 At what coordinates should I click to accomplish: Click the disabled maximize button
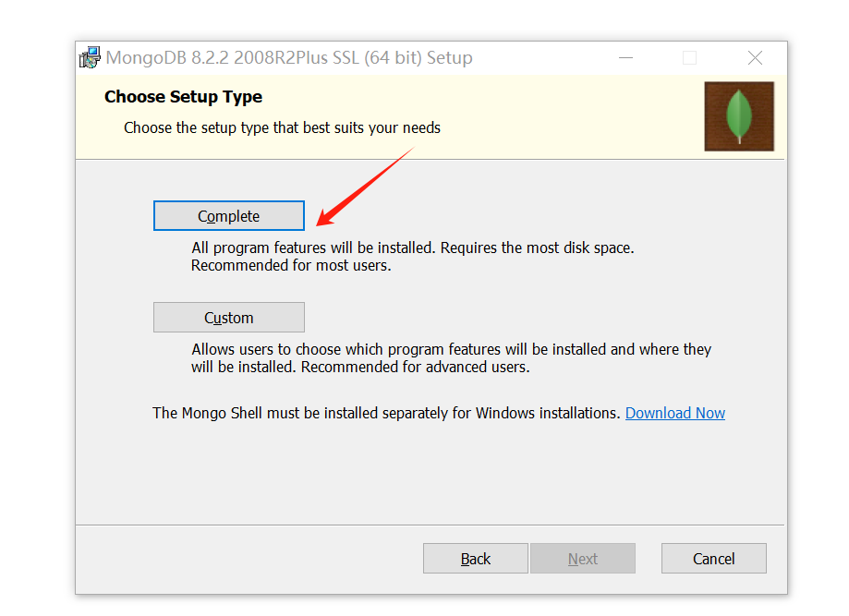(689, 57)
